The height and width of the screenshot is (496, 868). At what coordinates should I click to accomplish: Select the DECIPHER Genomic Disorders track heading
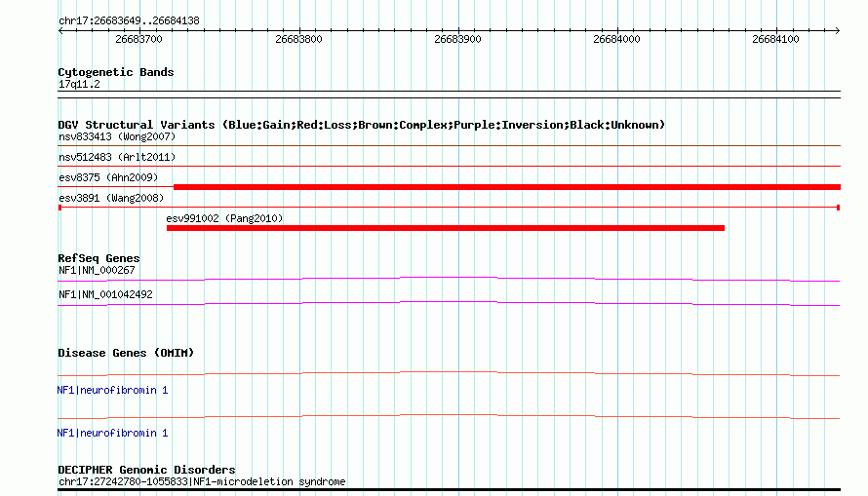[x=146, y=470]
